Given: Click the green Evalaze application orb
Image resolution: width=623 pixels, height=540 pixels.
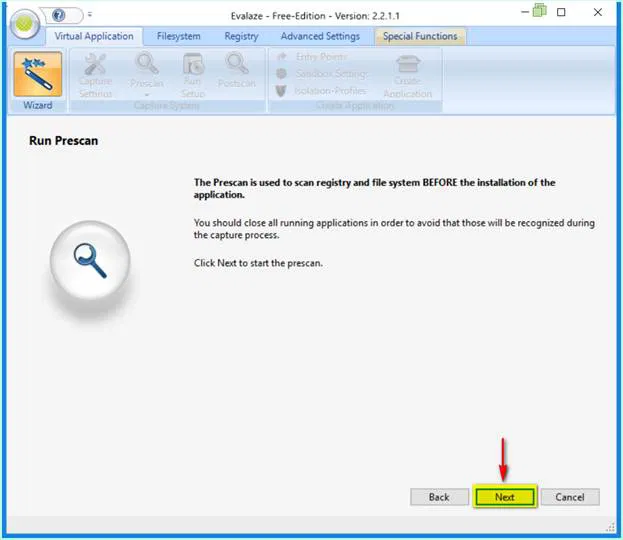Looking at the screenshot, I should pyautogui.click(x=25, y=25).
